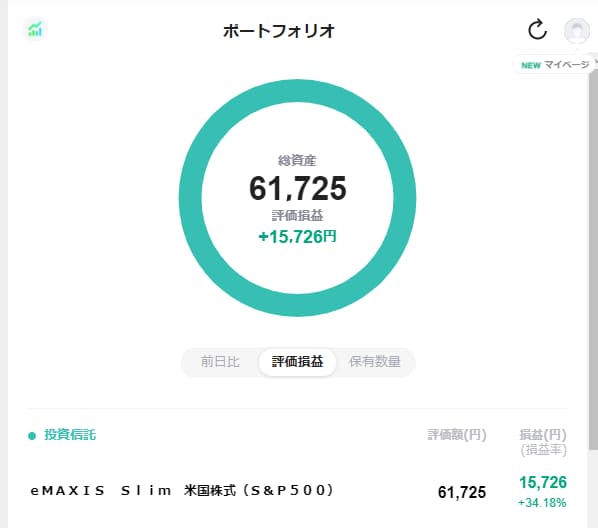This screenshot has height=528, width=598.
Task: Select the 評価損益 tab
Action: [x=297, y=361]
